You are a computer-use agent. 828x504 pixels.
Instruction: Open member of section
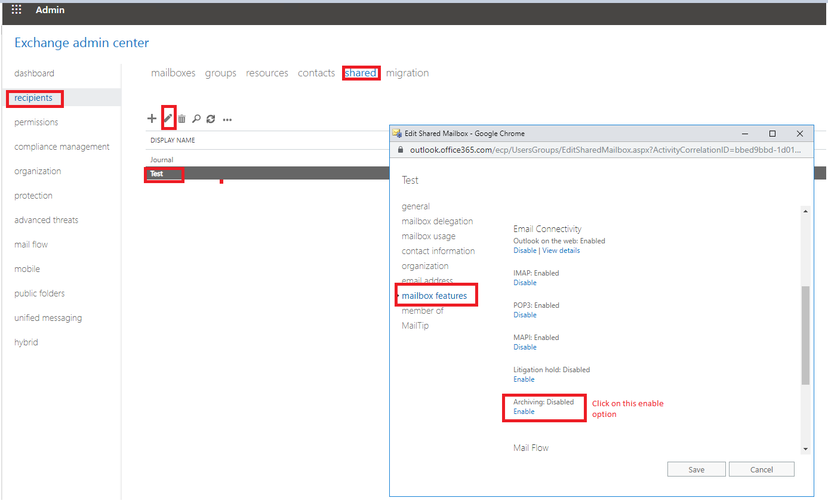click(423, 311)
